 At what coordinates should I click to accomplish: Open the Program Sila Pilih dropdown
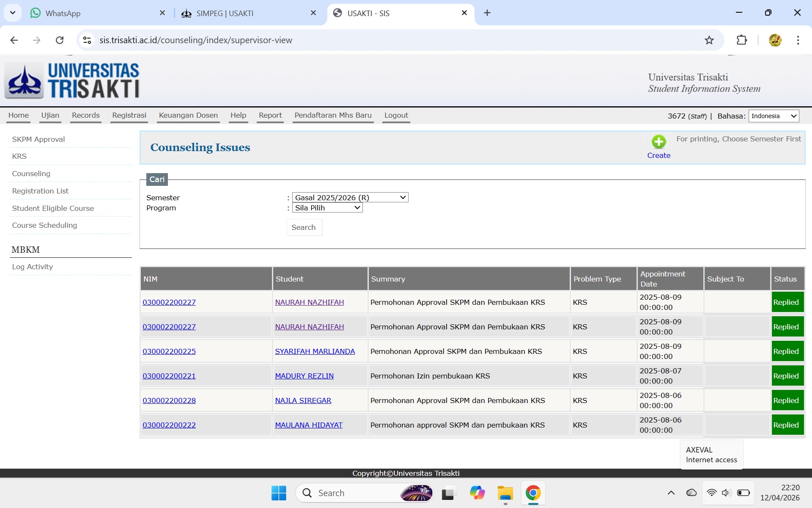tap(327, 208)
